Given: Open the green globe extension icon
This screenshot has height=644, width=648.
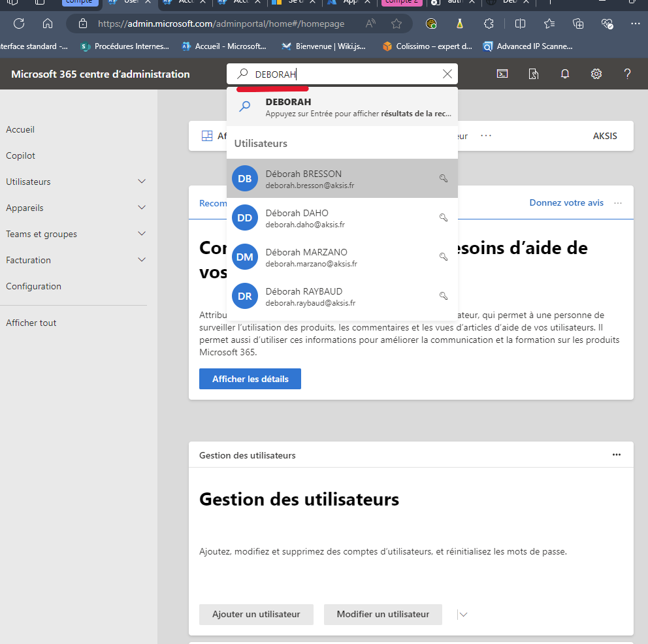Looking at the screenshot, I should 431,24.
